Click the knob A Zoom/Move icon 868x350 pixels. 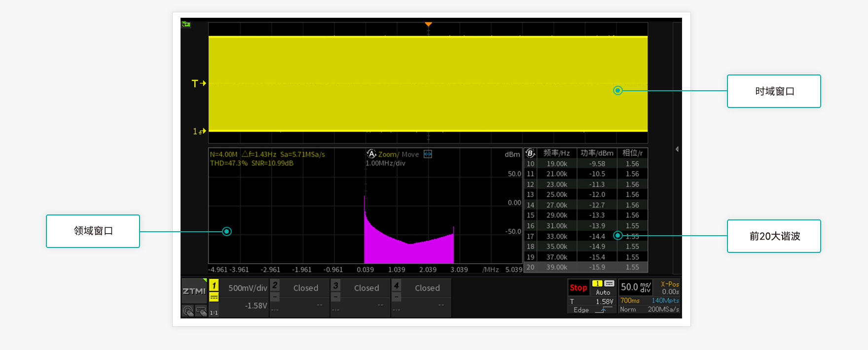tap(371, 154)
